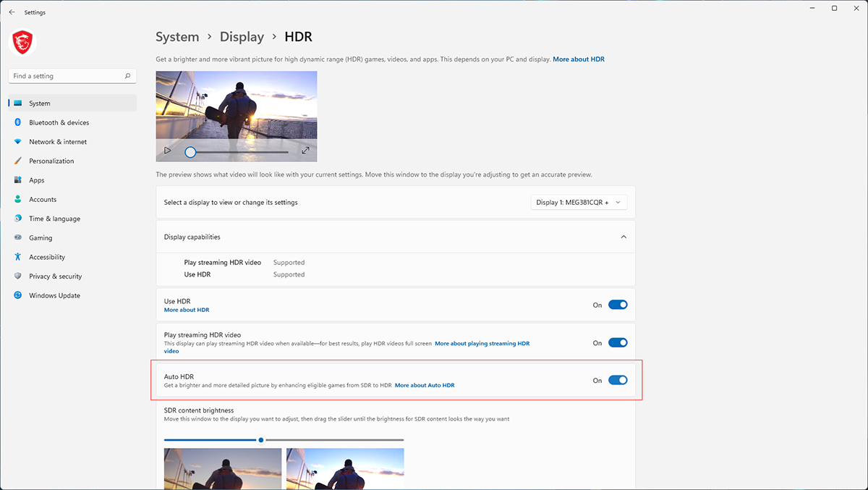Click the Network & internet wifi icon
Image resolution: width=868 pixels, height=490 pixels.
tap(18, 142)
